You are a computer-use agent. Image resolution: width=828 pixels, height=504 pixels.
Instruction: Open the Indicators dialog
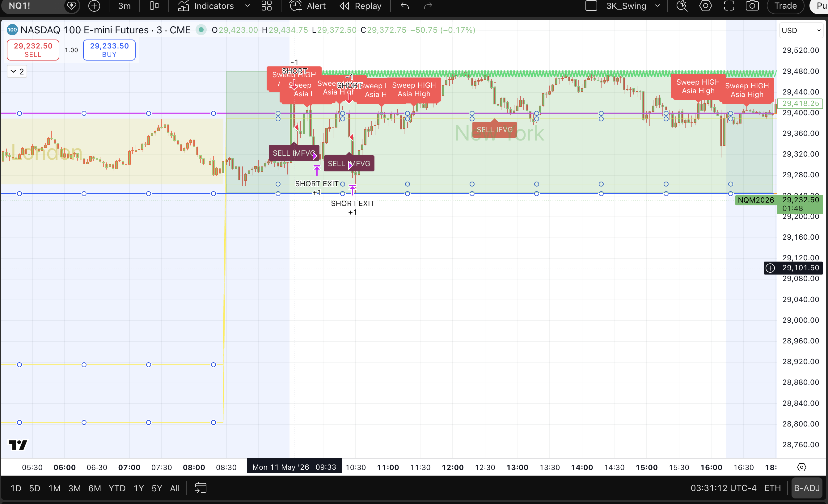pyautogui.click(x=206, y=6)
